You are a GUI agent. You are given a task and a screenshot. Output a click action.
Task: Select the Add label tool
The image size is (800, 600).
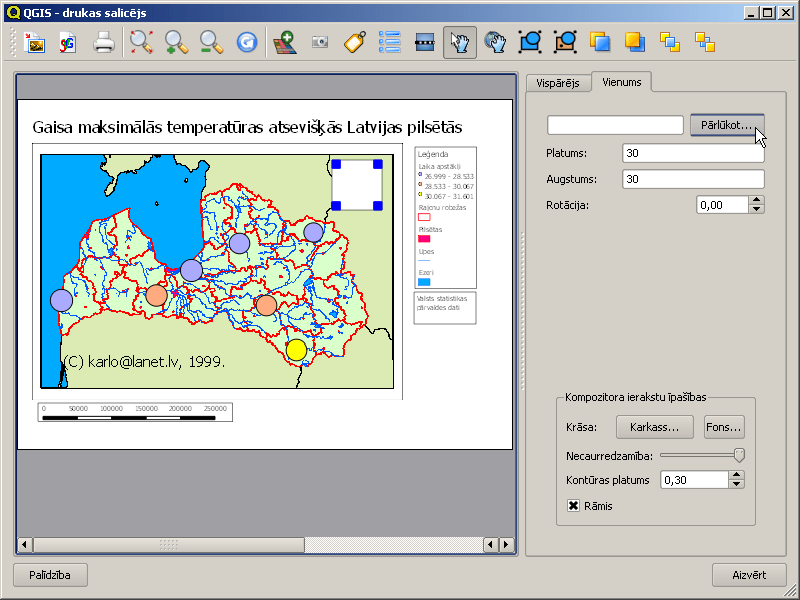tap(355, 42)
